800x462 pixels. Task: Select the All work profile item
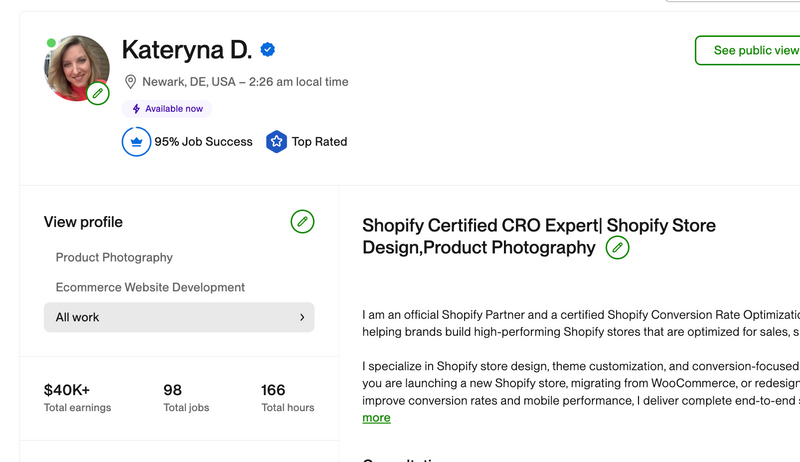point(179,317)
